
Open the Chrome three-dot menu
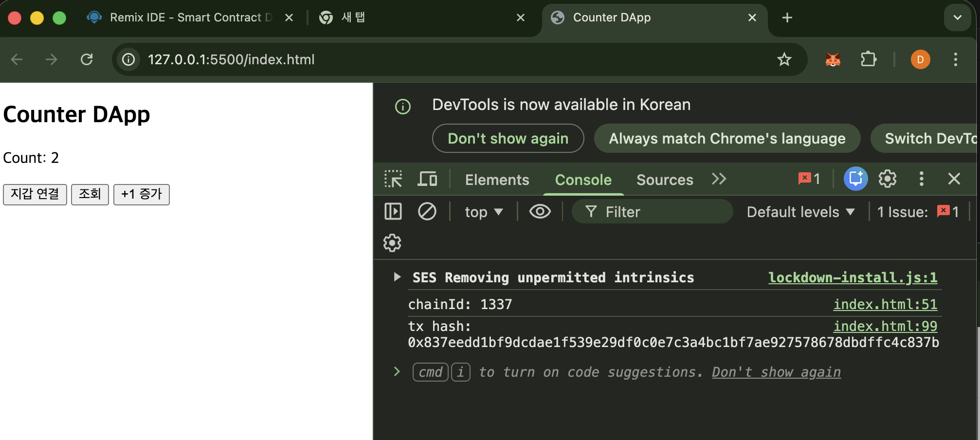(955, 59)
